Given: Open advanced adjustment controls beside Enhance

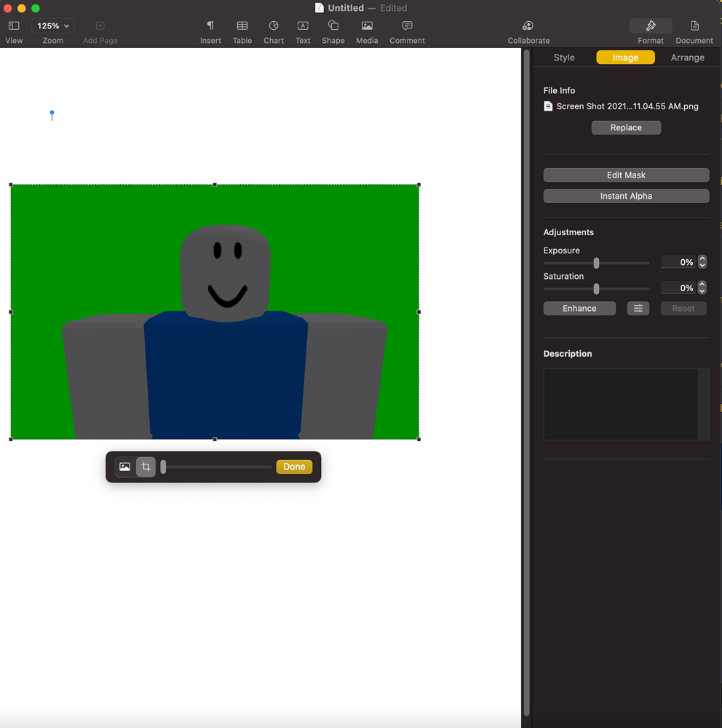Looking at the screenshot, I should pos(638,308).
